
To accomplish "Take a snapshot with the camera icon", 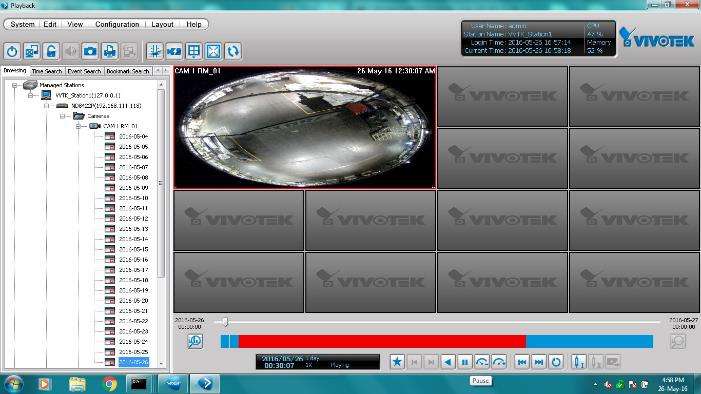I will [90, 51].
